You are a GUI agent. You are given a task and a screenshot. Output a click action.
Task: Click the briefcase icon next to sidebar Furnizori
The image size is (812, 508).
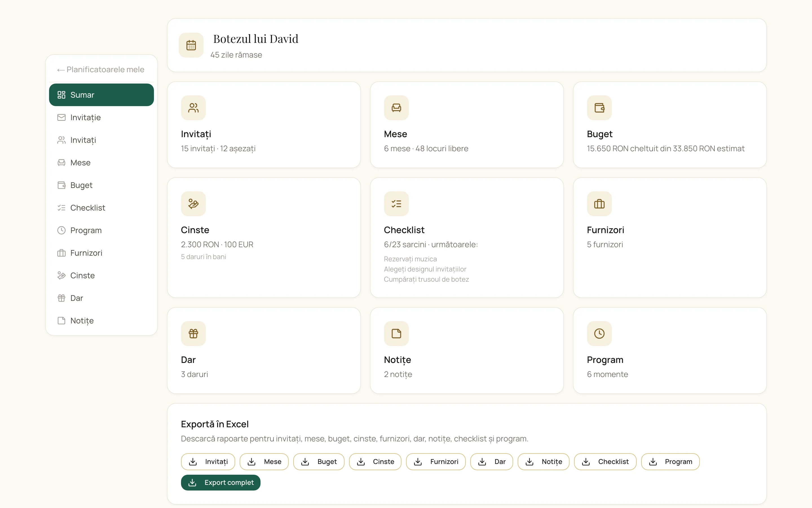(61, 253)
